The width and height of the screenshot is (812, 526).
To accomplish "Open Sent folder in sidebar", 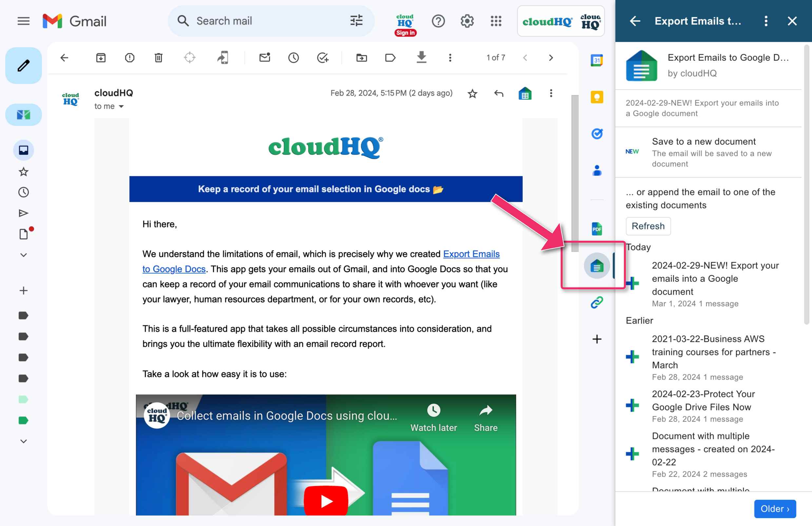I will pyautogui.click(x=24, y=213).
